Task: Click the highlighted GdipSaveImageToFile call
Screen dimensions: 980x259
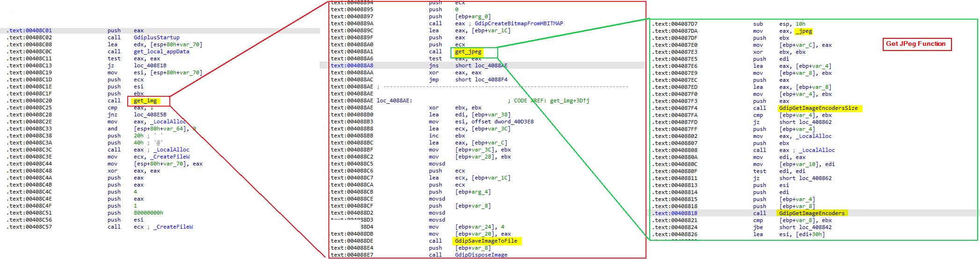Action: click(x=486, y=241)
